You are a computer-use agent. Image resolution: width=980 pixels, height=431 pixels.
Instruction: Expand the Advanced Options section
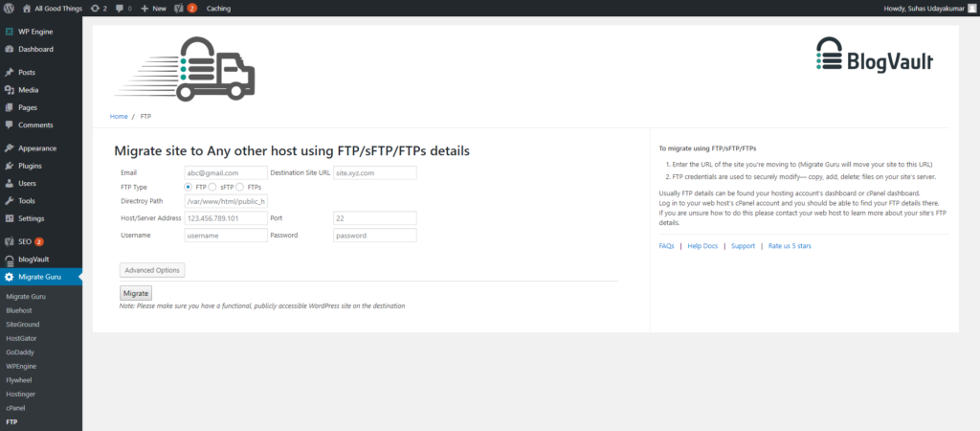152,270
